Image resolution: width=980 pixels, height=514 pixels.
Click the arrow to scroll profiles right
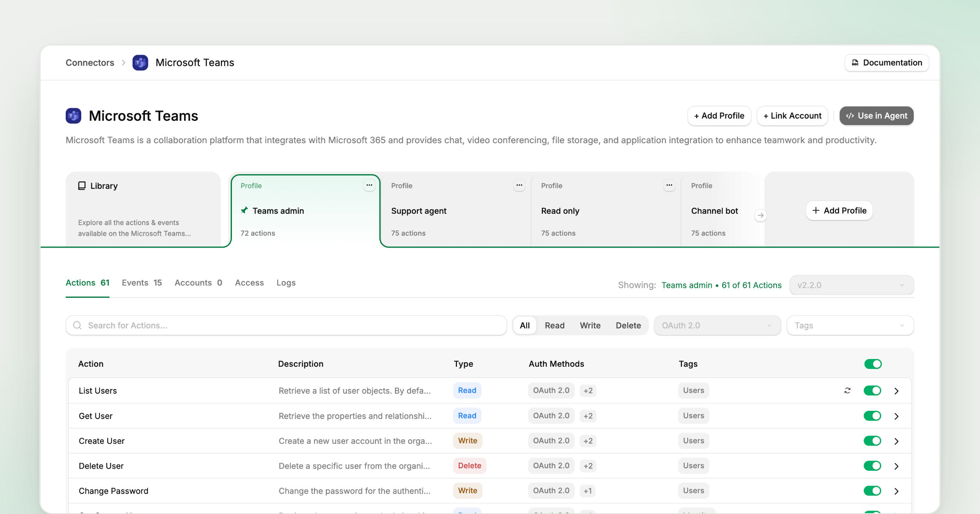pos(760,215)
